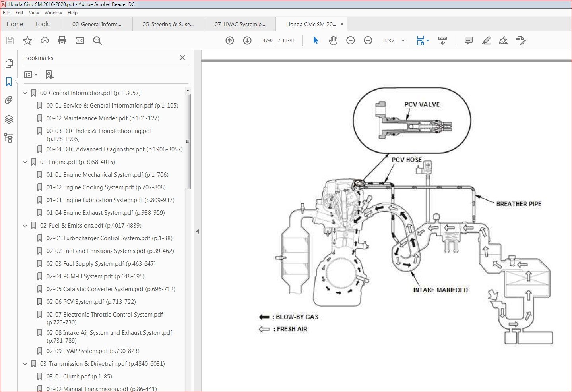Choose the Selection arrow tool

click(x=316, y=41)
